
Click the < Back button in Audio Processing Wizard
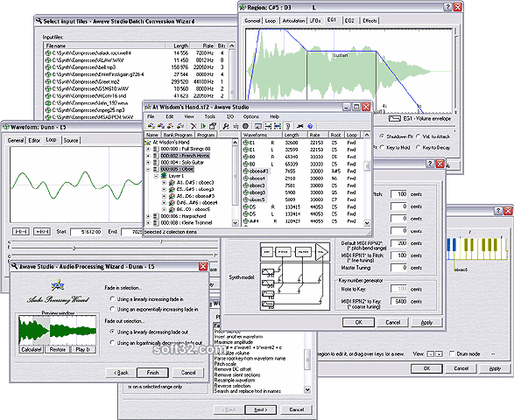[121, 373]
